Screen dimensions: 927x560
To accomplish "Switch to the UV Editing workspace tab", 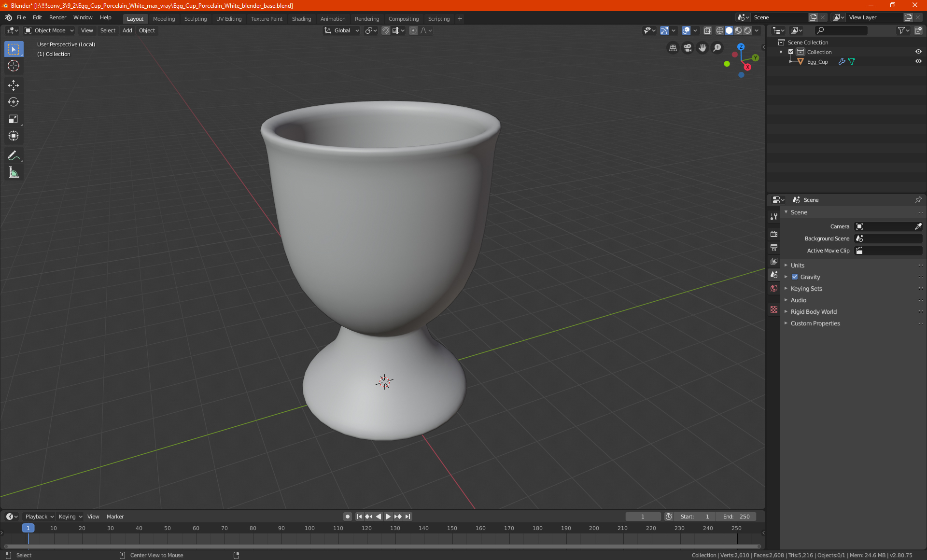I will pyautogui.click(x=229, y=19).
